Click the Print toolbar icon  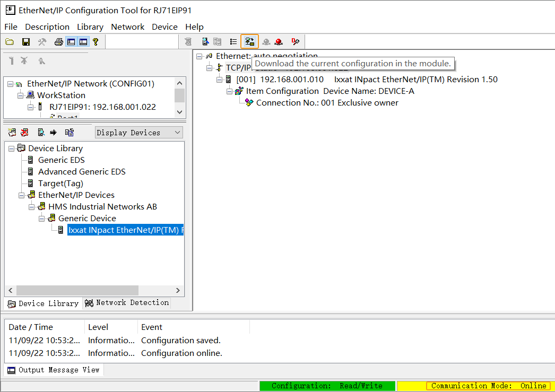pyautogui.click(x=58, y=41)
